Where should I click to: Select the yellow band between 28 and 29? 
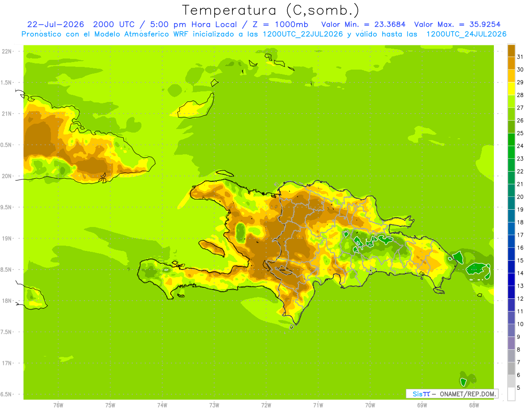tap(511, 88)
